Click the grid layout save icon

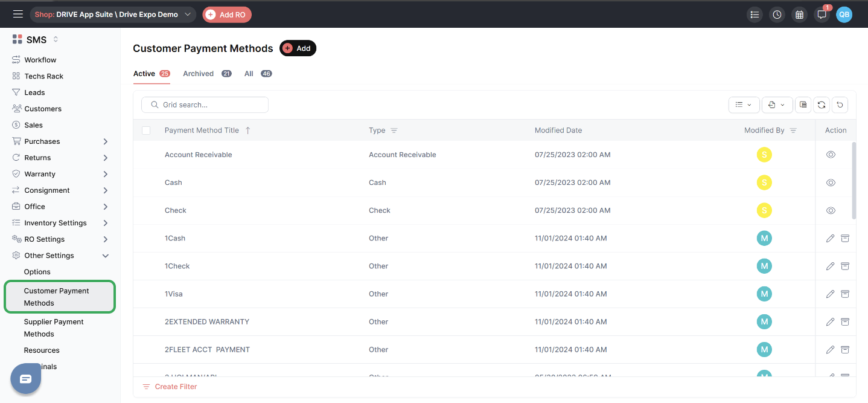point(803,105)
